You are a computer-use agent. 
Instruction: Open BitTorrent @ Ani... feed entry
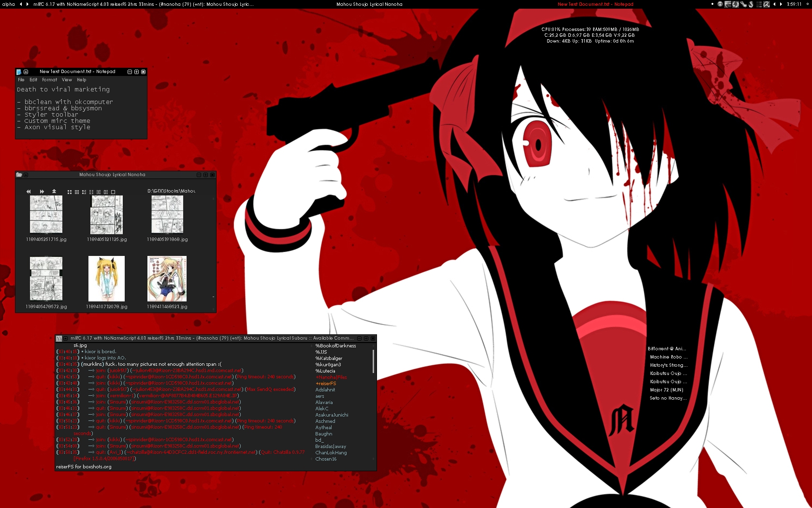pyautogui.click(x=667, y=349)
